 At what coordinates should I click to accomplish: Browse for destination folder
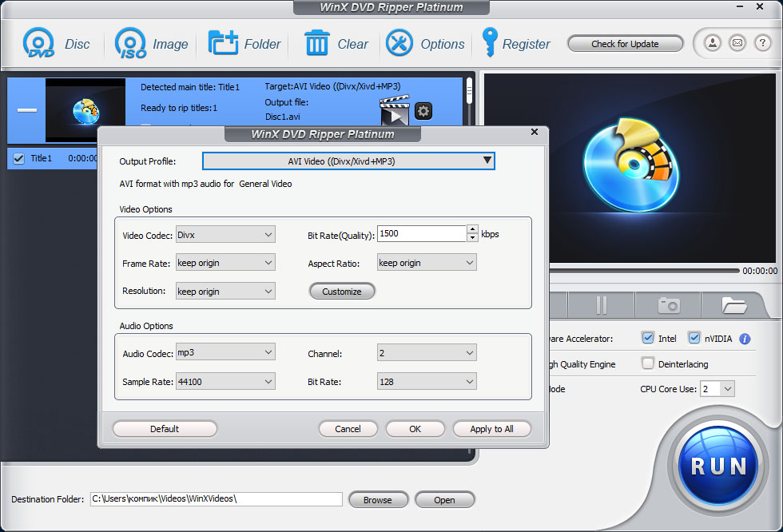coord(378,499)
